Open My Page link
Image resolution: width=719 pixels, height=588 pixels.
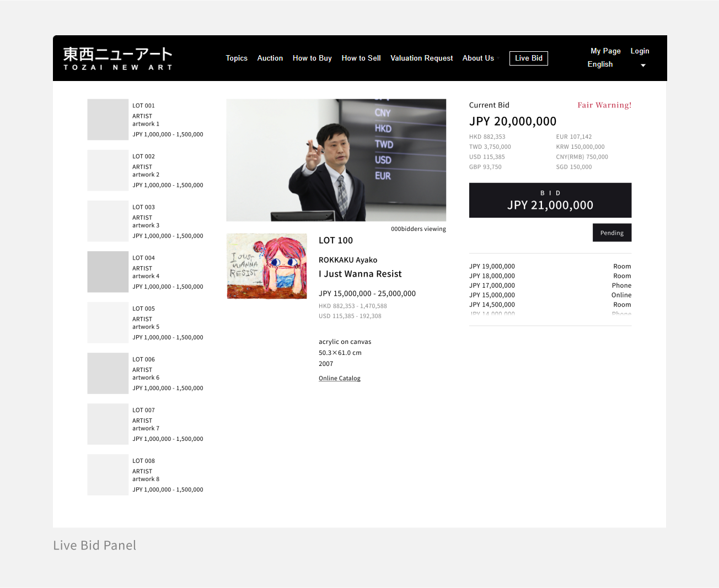coord(605,51)
